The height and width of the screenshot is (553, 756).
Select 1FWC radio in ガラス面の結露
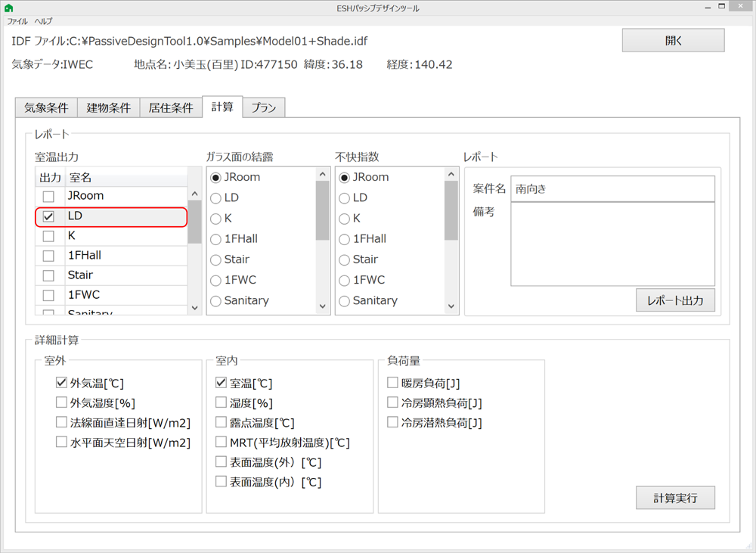coord(215,281)
